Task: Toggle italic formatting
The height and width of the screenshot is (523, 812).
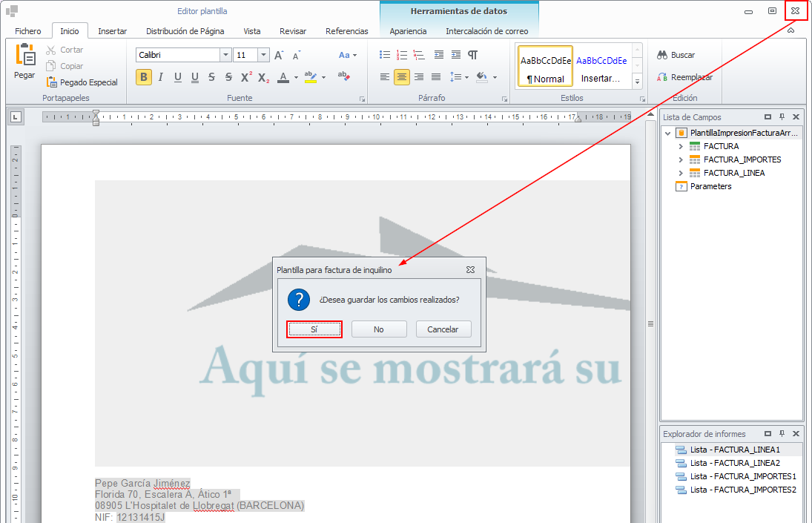Action: coord(160,77)
